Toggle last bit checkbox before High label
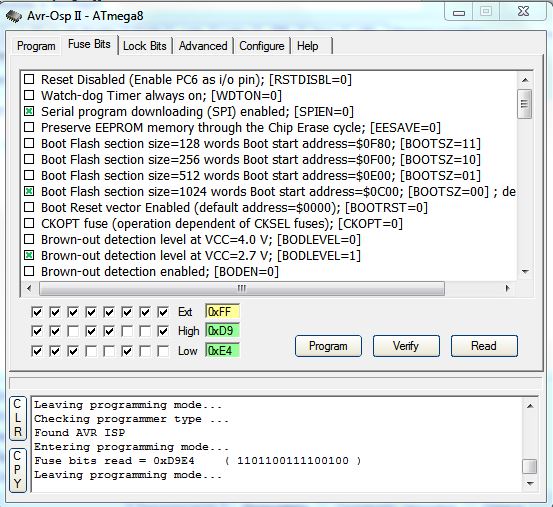Screen dimensions: 553x507 pos(163,331)
